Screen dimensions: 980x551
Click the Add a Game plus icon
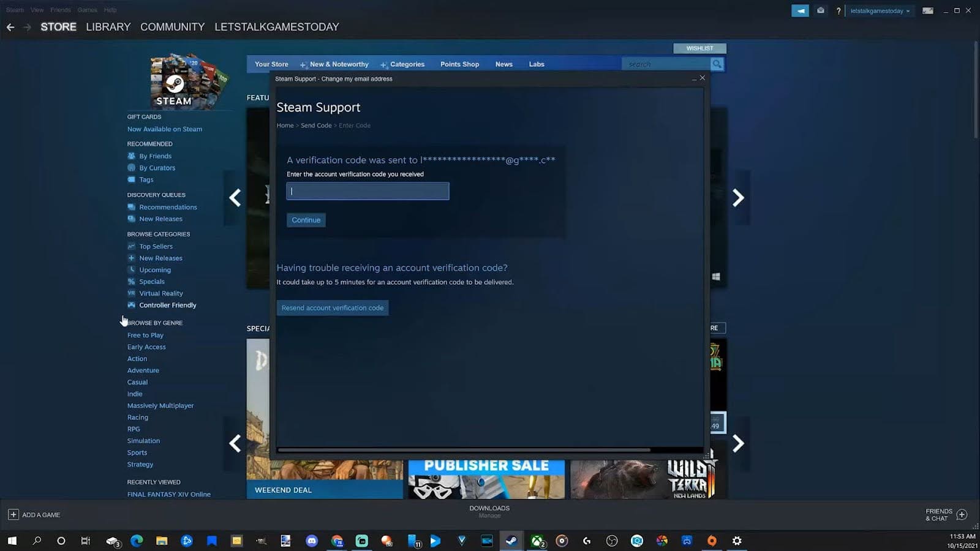tap(13, 515)
